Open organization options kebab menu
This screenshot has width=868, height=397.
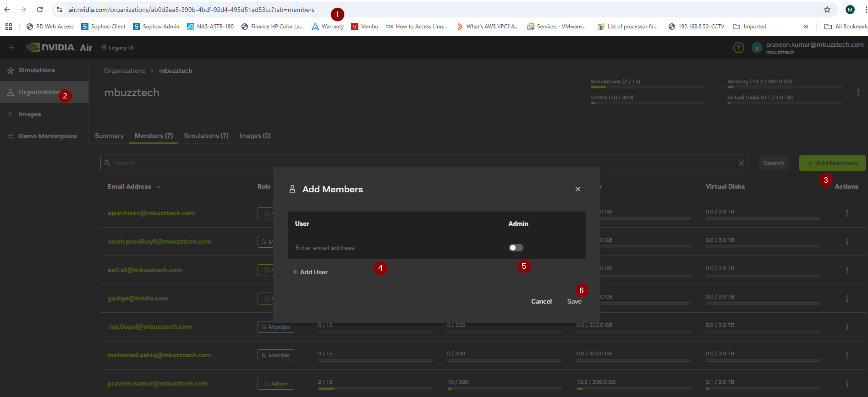click(858, 92)
